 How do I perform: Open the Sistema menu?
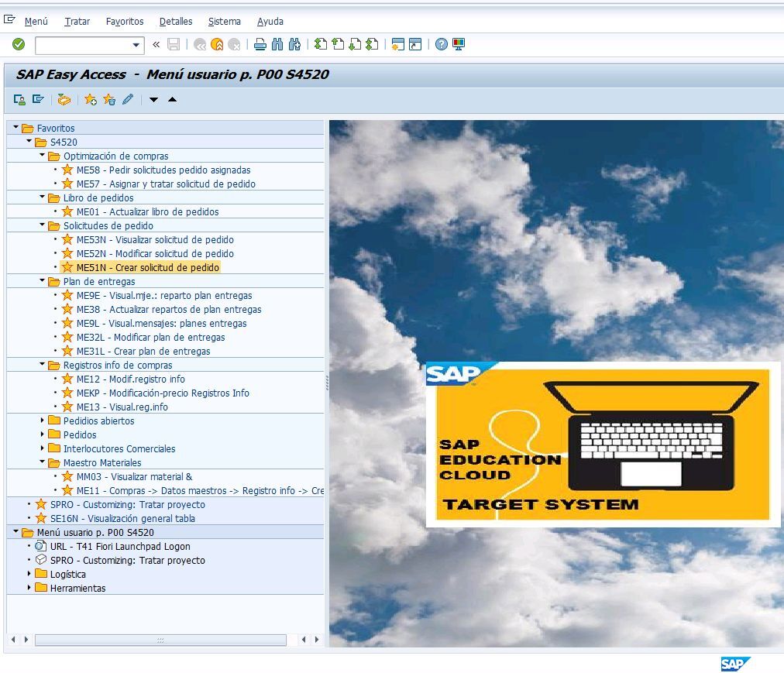point(224,22)
